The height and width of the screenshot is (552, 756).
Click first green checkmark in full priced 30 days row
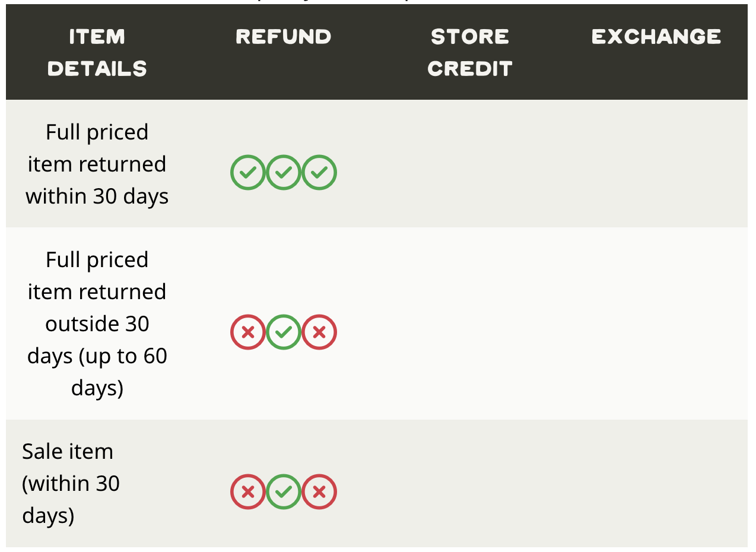pyautogui.click(x=248, y=173)
